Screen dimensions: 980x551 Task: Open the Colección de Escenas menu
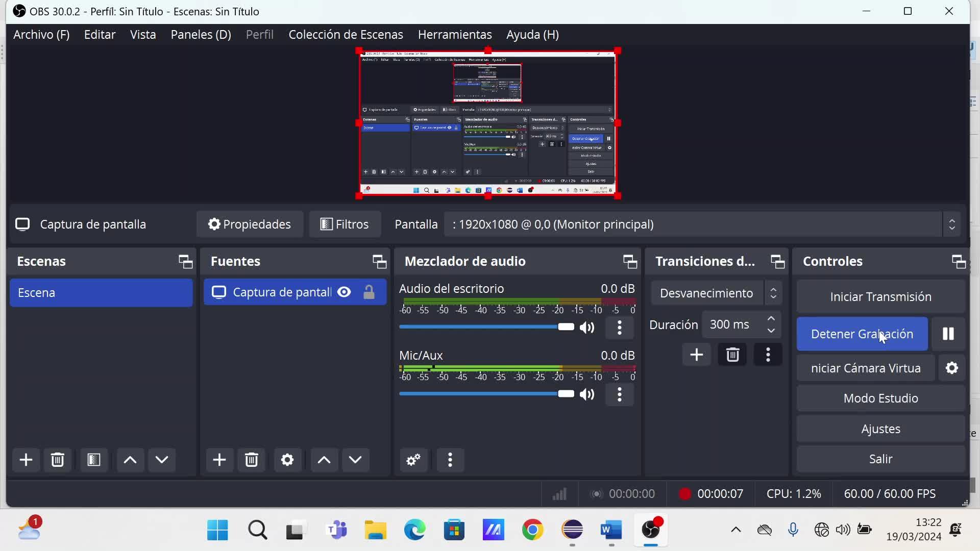(346, 35)
